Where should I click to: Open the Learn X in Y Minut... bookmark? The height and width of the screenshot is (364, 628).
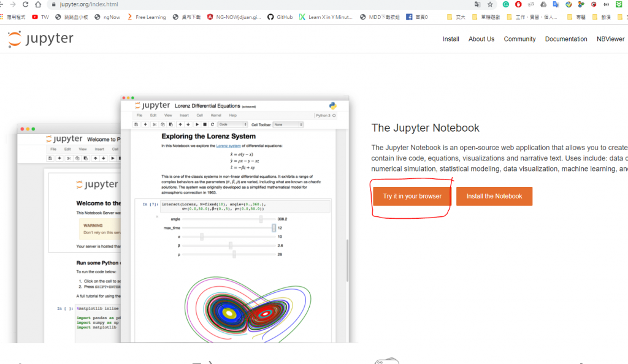[326, 17]
